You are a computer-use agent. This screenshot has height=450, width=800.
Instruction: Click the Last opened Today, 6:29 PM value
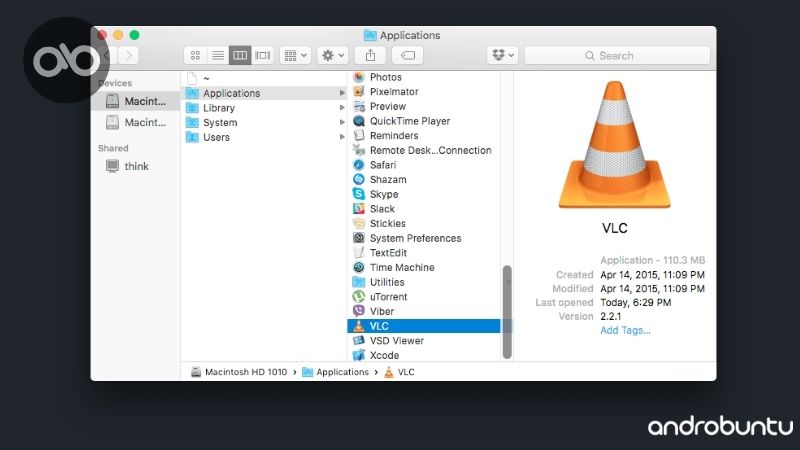click(636, 303)
